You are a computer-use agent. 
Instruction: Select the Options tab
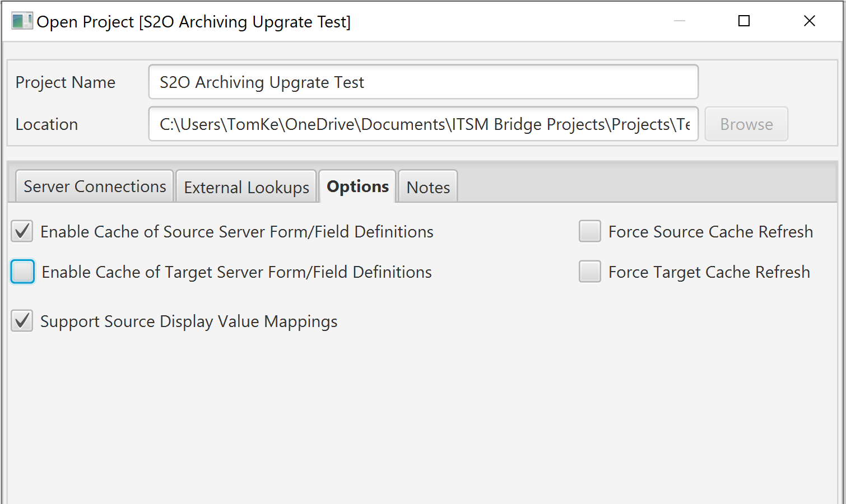point(357,186)
